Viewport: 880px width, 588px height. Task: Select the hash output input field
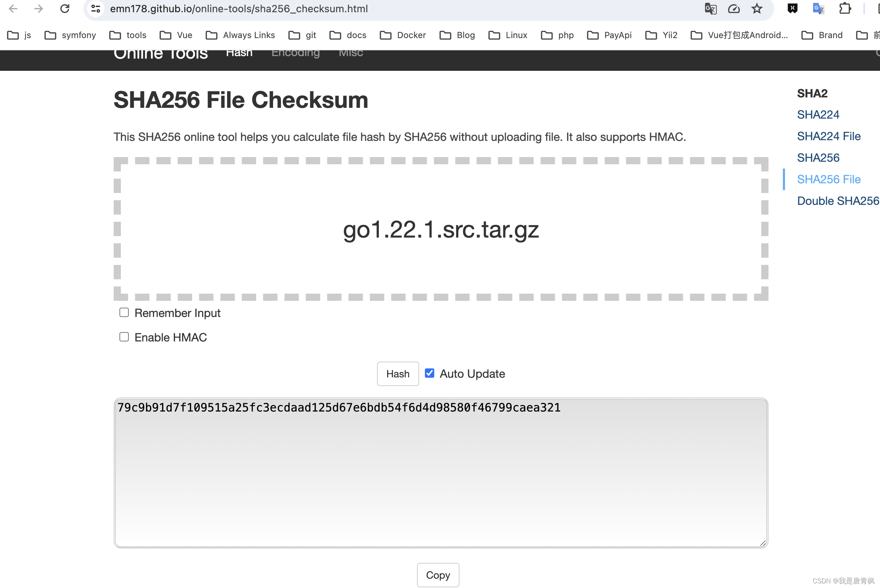440,472
